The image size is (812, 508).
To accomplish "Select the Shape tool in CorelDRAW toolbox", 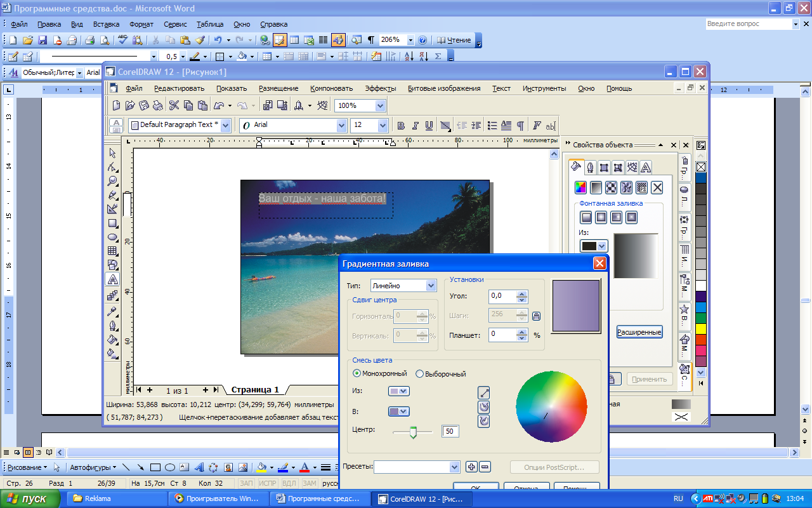I will click(113, 167).
